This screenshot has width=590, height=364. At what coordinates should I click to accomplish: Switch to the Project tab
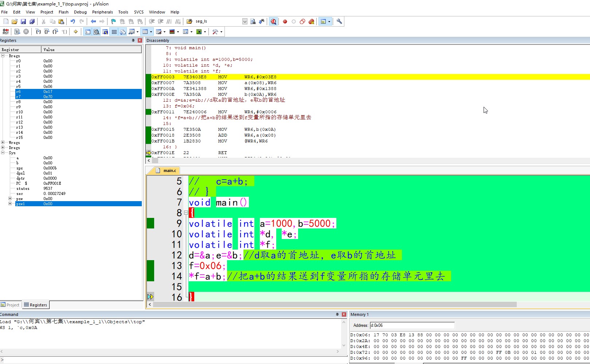pyautogui.click(x=10, y=305)
